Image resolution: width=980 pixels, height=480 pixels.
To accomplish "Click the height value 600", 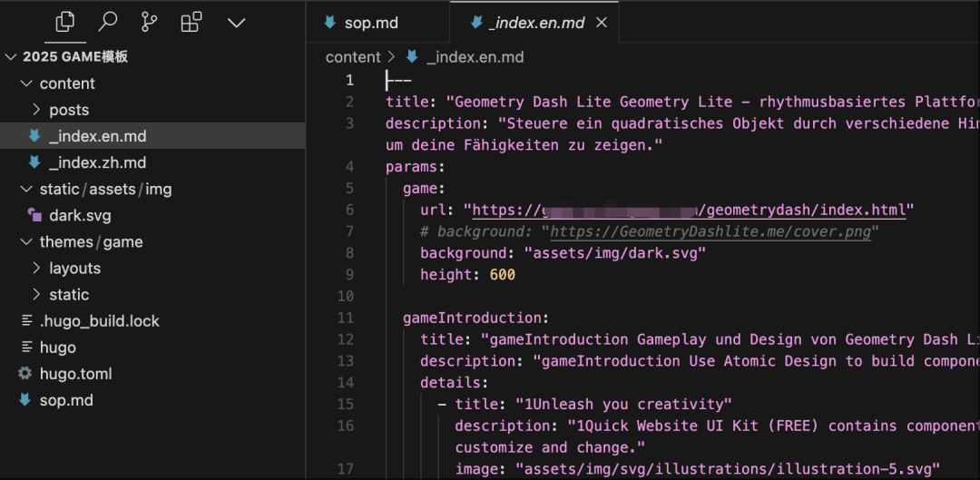I will point(503,274).
